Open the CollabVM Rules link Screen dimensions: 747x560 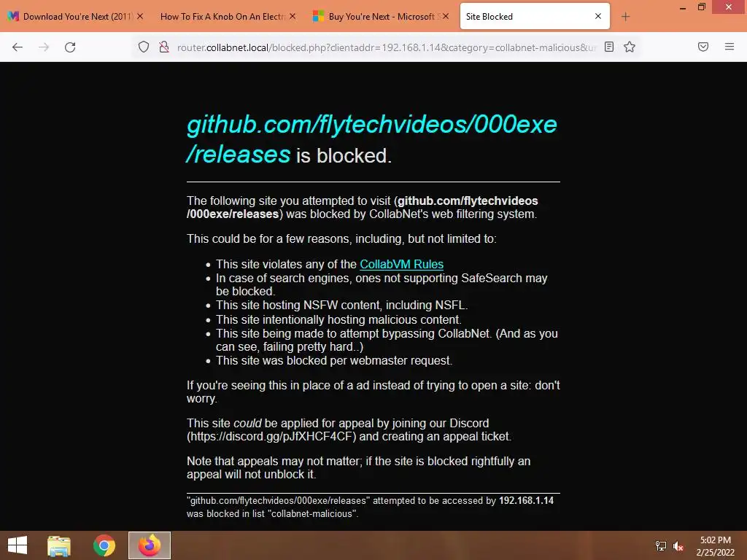402,264
